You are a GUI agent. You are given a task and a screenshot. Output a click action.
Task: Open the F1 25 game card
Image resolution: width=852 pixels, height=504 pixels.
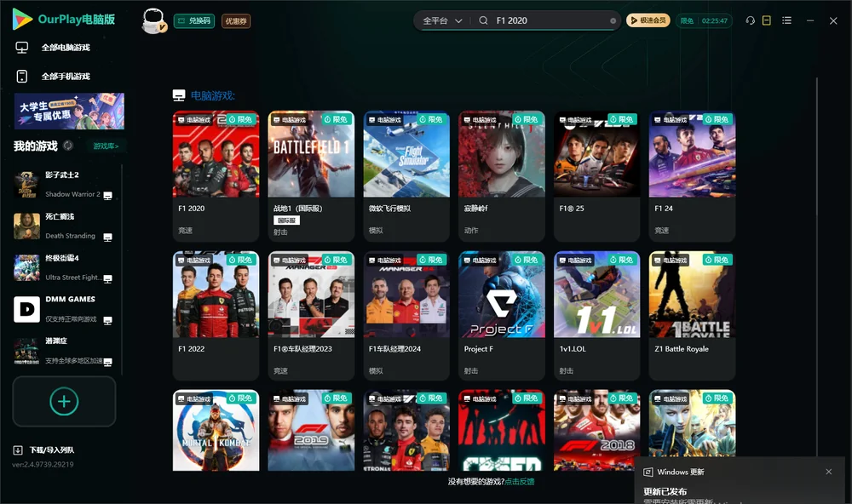[596, 176]
